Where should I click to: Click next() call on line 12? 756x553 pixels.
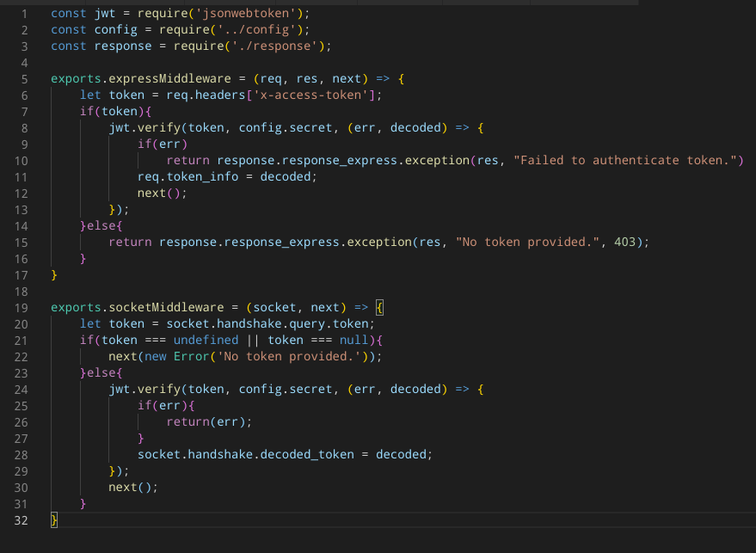pos(162,194)
